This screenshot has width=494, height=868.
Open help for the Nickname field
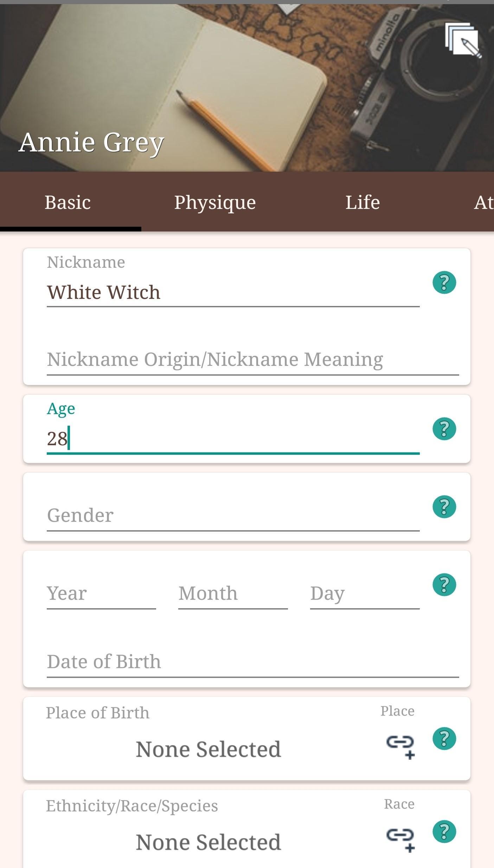pyautogui.click(x=444, y=282)
